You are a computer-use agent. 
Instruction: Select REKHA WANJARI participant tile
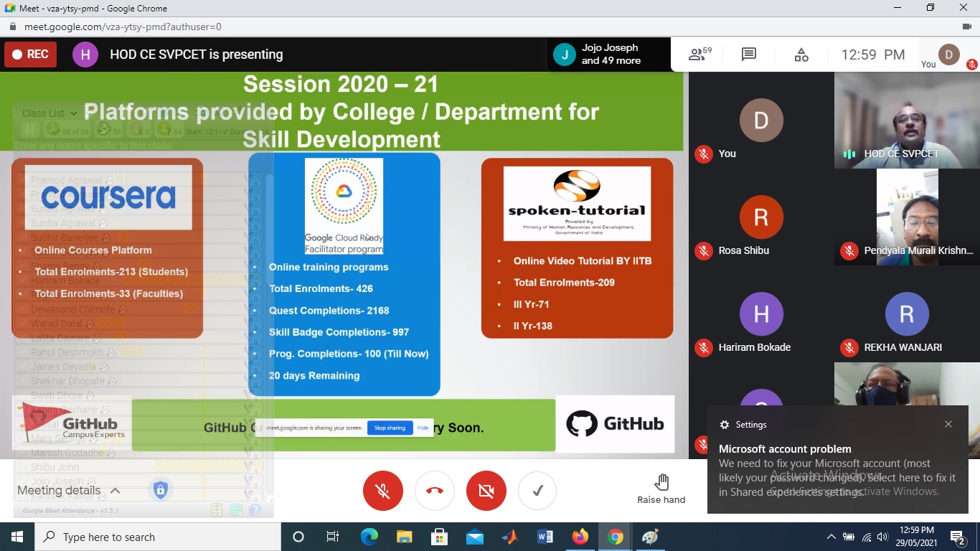(907, 314)
